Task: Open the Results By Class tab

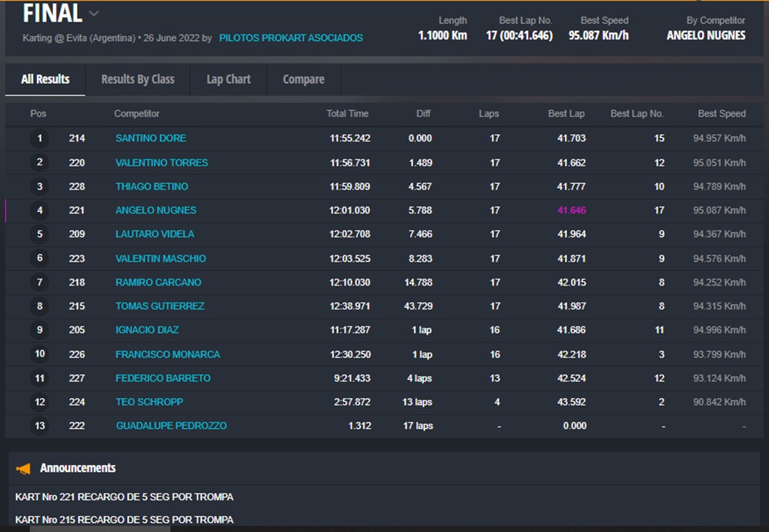Action: 138,79
